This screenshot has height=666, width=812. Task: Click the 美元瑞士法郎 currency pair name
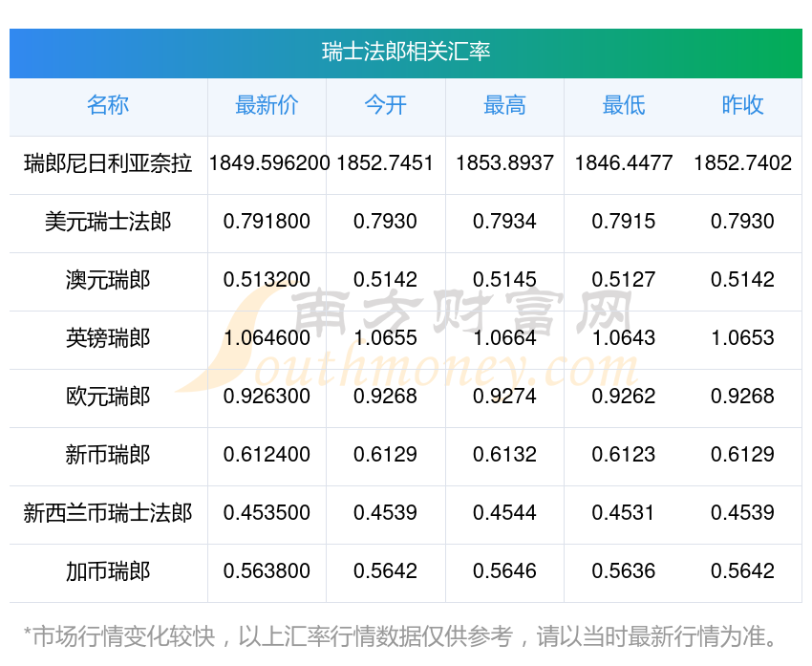pos(108,222)
